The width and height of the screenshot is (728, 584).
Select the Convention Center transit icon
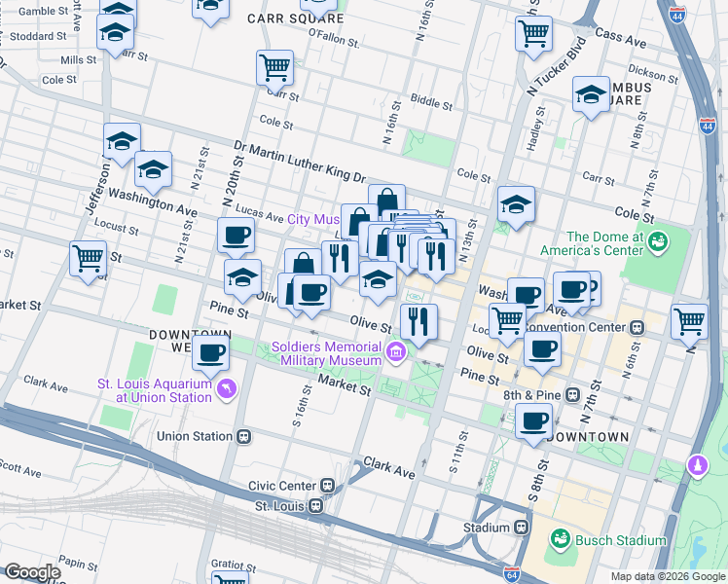[x=637, y=328]
